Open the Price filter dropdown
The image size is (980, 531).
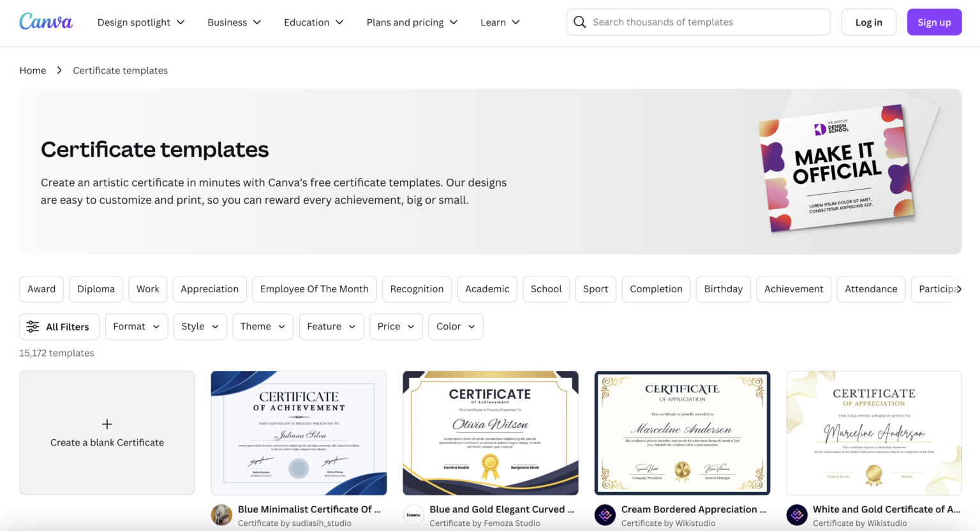(x=396, y=326)
